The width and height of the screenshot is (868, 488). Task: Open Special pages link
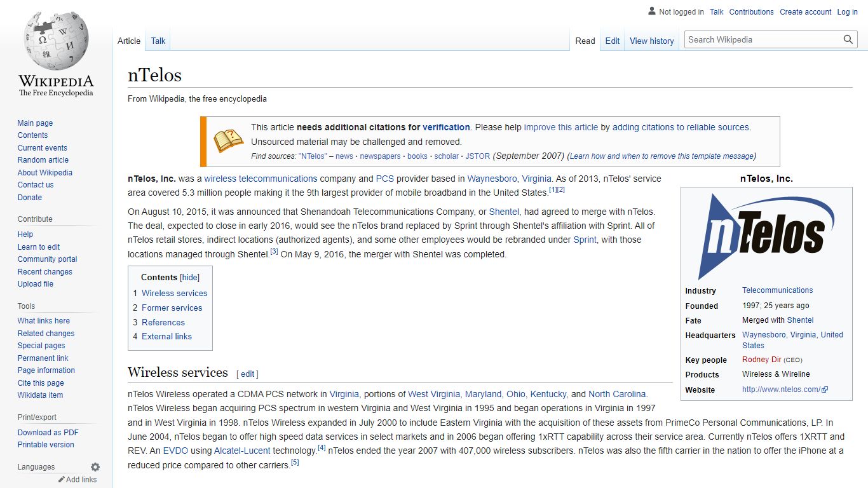coord(41,346)
